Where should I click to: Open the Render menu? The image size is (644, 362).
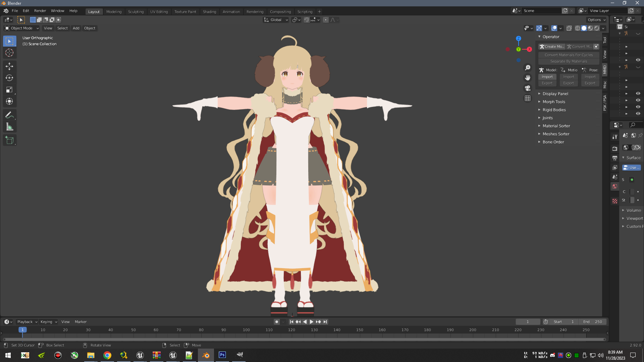pyautogui.click(x=40, y=11)
